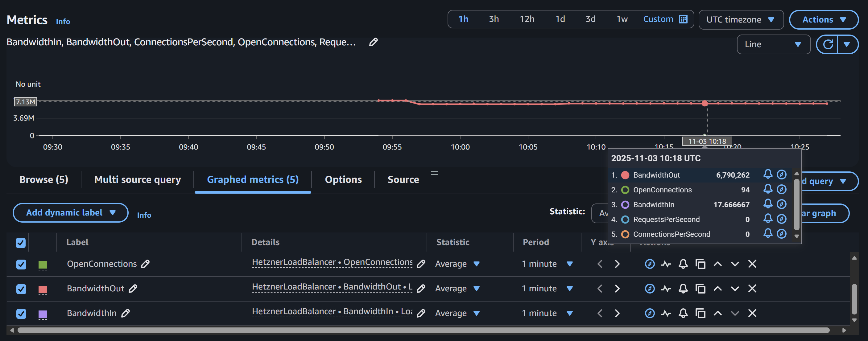Apply anomaly detection to OpenConnections row

(x=666, y=264)
